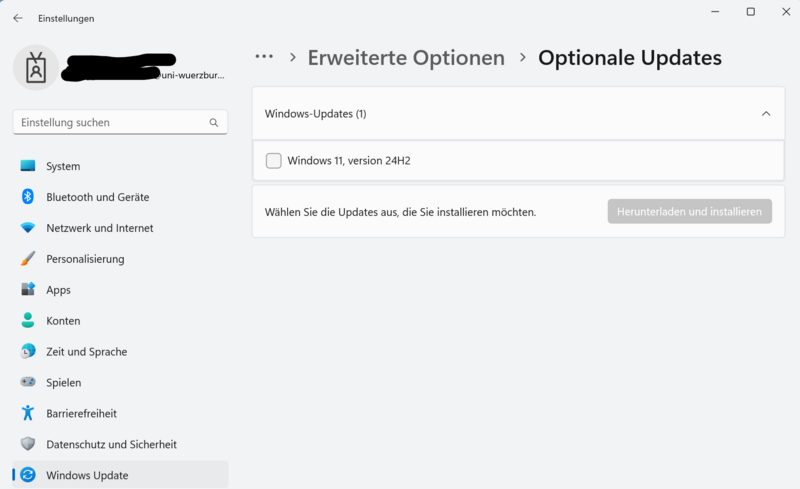
Task: Open Netzwerk und Internet Wi-Fi icon
Action: pos(28,228)
